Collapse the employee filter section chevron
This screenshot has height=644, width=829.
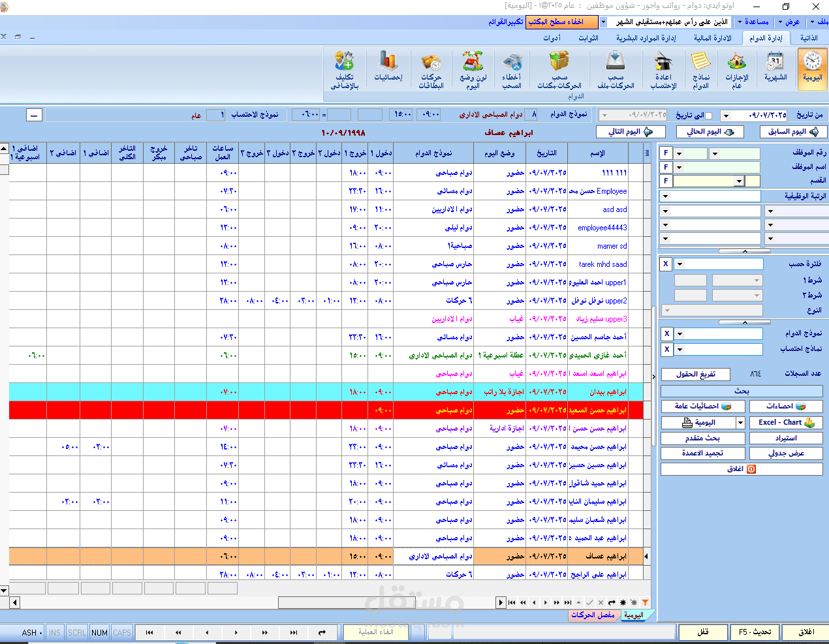pyautogui.click(x=744, y=251)
